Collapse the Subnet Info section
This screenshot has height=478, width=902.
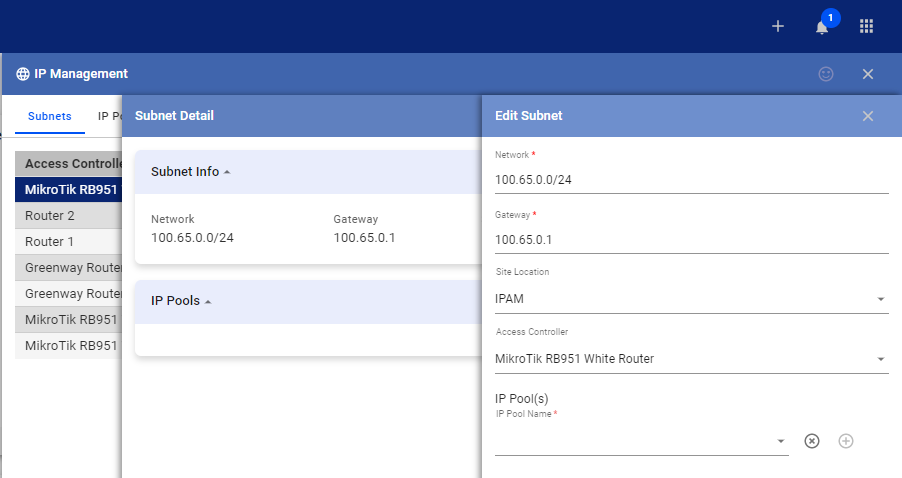point(190,172)
